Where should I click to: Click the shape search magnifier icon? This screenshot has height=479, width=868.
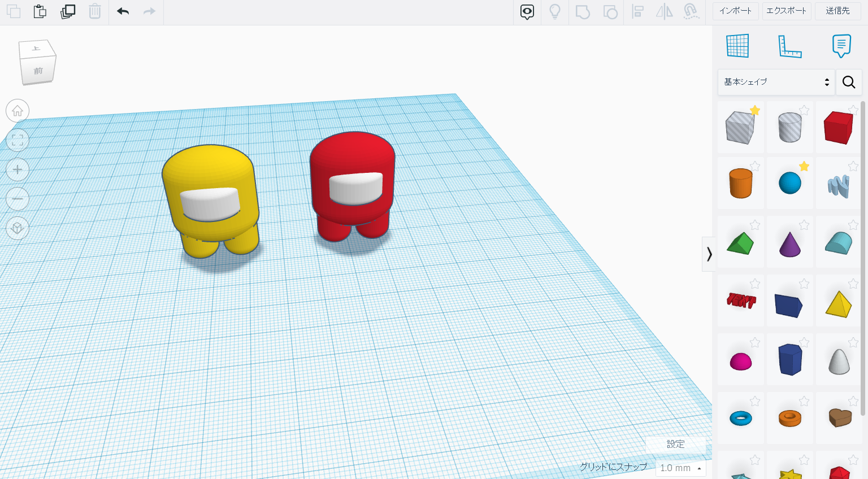(848, 82)
